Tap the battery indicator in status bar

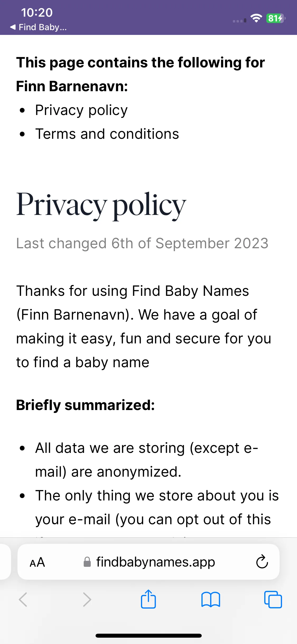click(x=276, y=18)
